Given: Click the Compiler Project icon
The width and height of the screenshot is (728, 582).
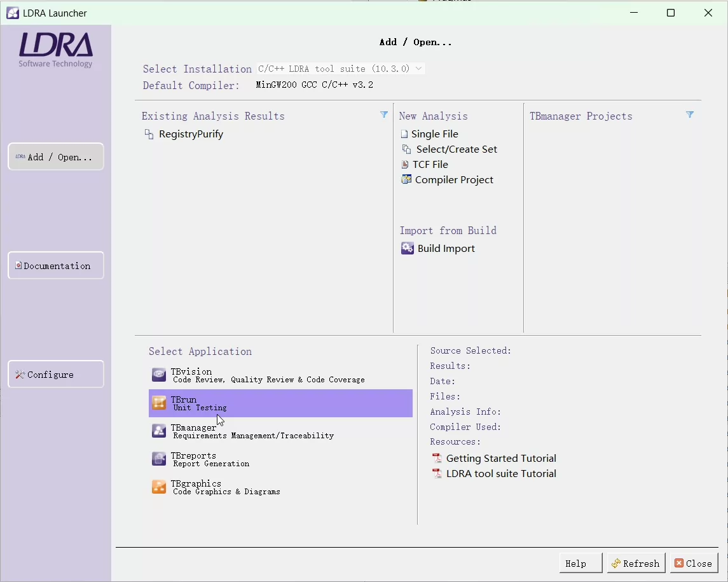Looking at the screenshot, I should tap(406, 180).
